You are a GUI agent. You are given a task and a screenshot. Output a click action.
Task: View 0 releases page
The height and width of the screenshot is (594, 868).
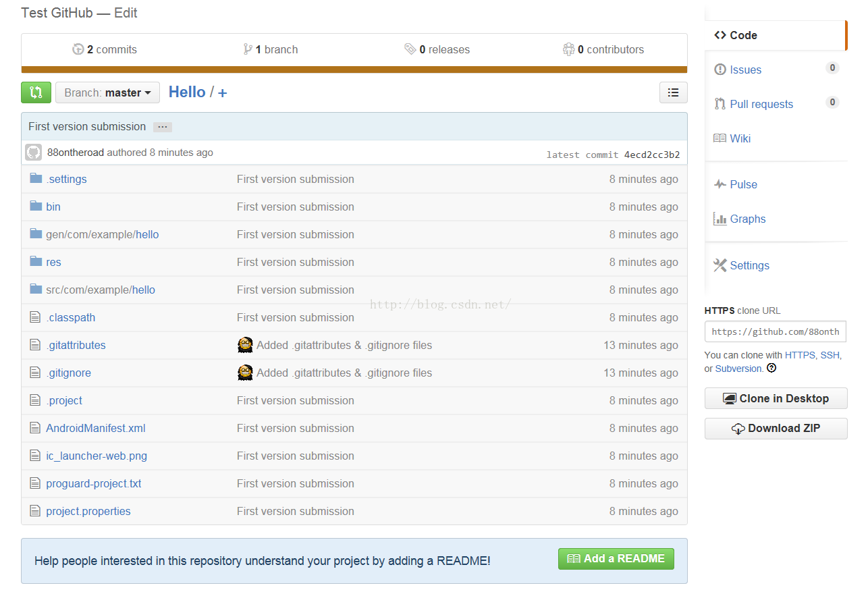[437, 49]
